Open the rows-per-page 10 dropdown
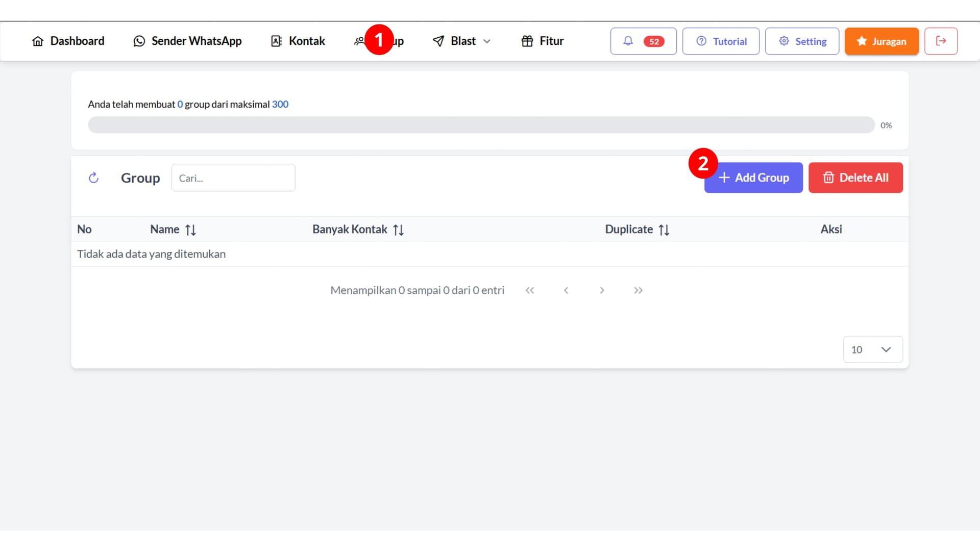Image resolution: width=980 pixels, height=551 pixels. [x=873, y=349]
